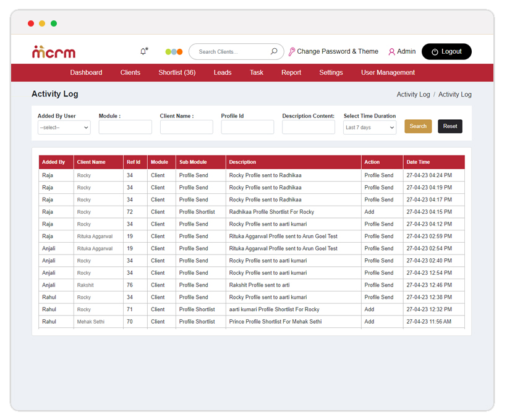Open the User Management menu

(x=388, y=72)
